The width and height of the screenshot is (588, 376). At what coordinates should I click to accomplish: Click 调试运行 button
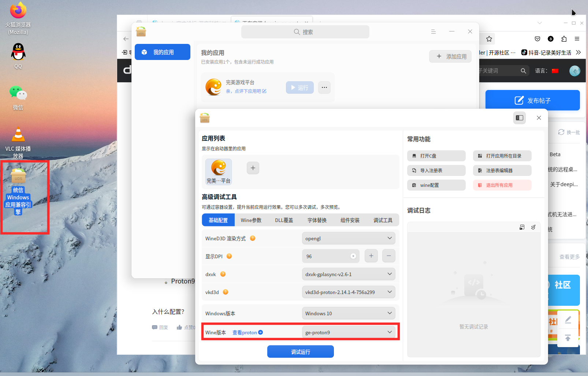tap(301, 351)
